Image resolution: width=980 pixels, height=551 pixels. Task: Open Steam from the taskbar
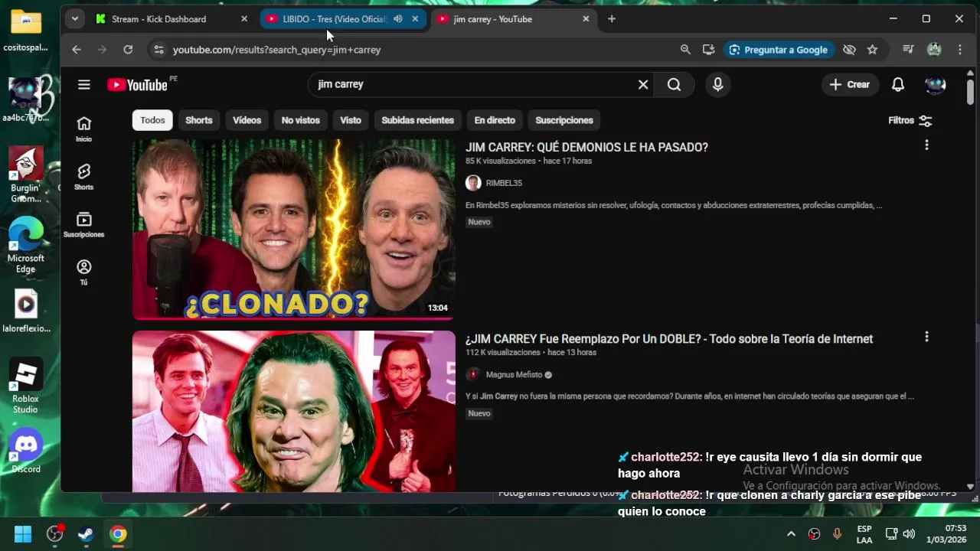tap(86, 534)
